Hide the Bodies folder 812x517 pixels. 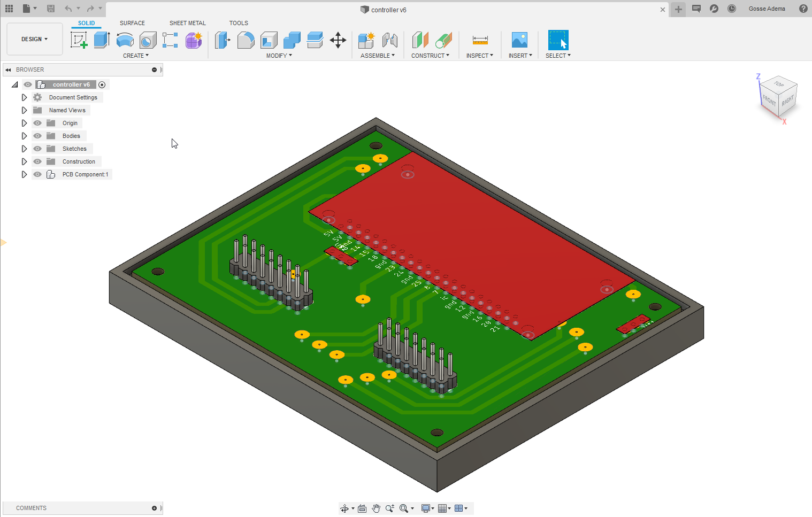37,136
